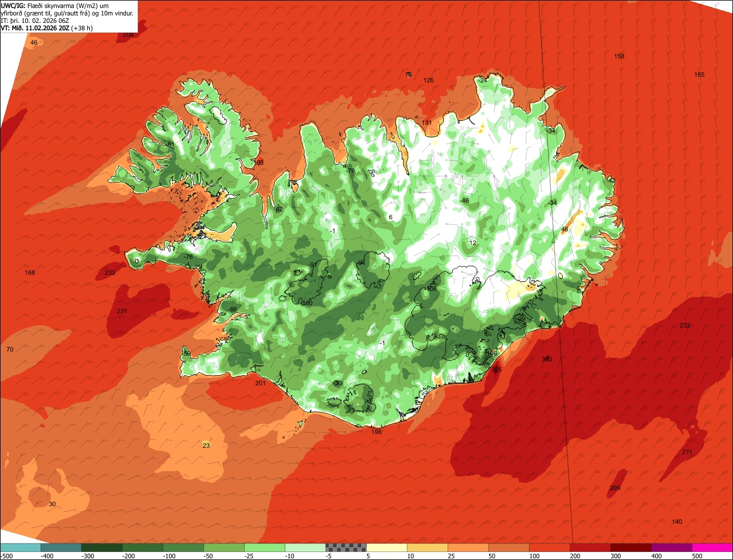Select the dark teal -400 to -300 swatch
733x560 pixels.
point(61,547)
